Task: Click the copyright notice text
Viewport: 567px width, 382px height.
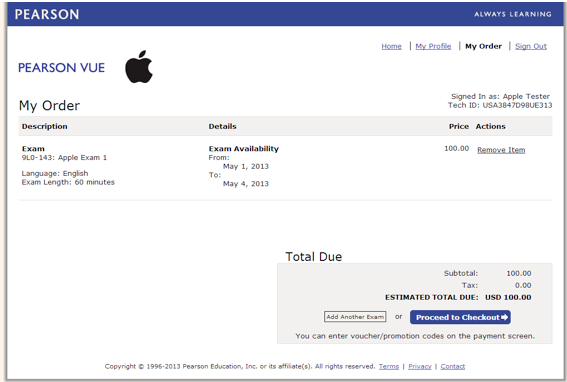Action: coord(240,366)
